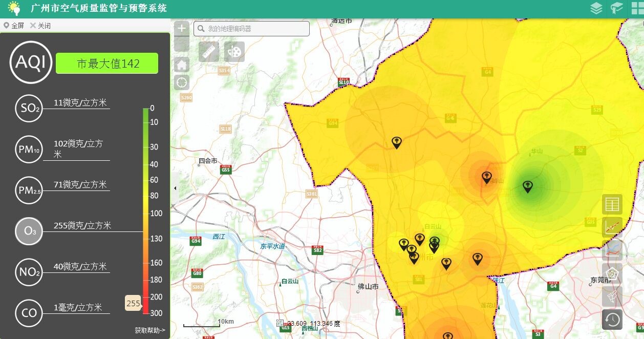Image resolution: width=644 pixels, height=339 pixels.
Task: Zoom out using button below plus
Action: pyautogui.click(x=182, y=44)
